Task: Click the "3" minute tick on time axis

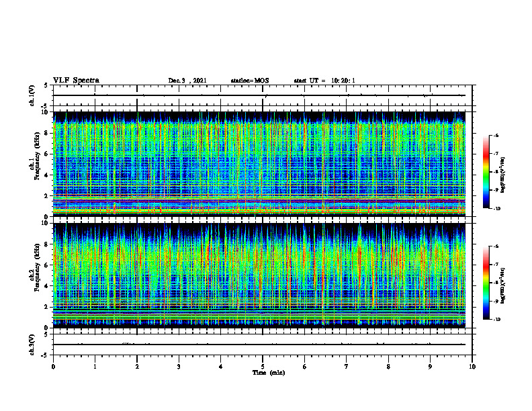Action: [179, 367]
